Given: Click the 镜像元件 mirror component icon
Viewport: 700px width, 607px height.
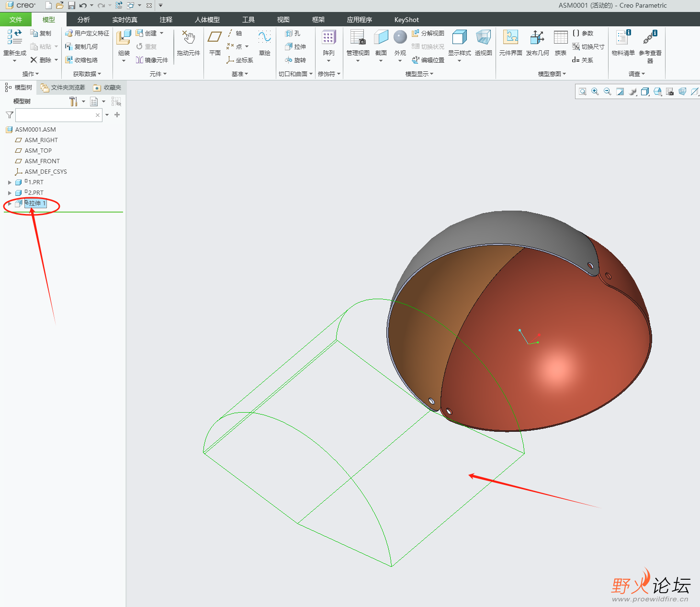Looking at the screenshot, I should tap(139, 60).
